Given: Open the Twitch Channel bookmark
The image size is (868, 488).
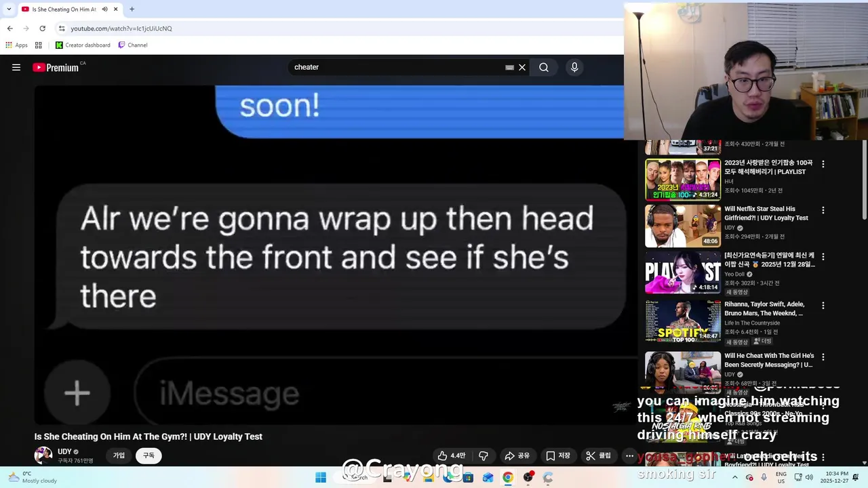Looking at the screenshot, I should (132, 45).
